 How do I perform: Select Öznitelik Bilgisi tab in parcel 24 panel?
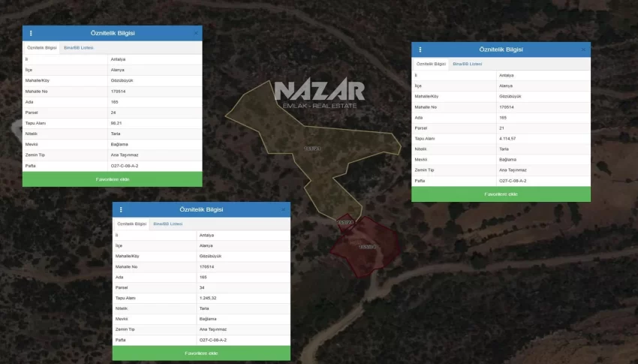[x=42, y=47]
